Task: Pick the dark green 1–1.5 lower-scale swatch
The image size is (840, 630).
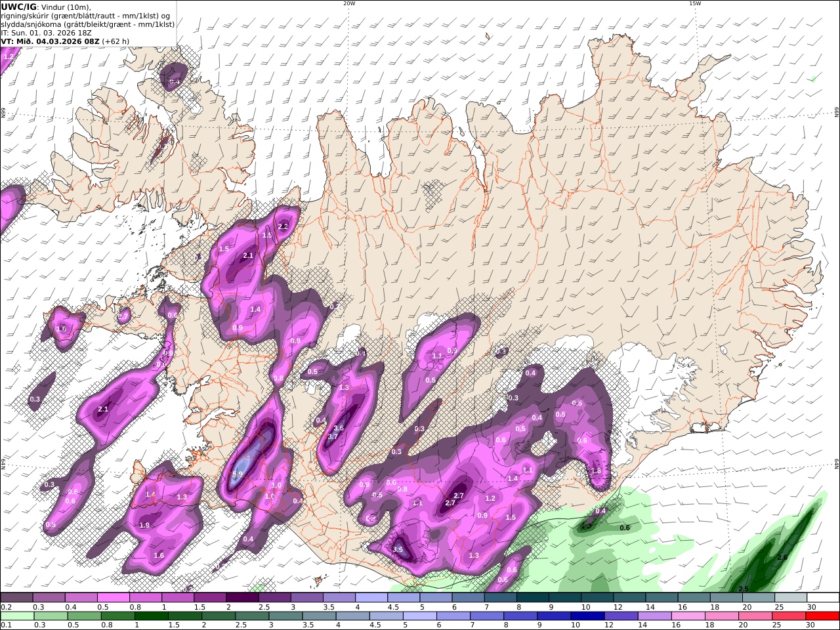Action: point(152,616)
